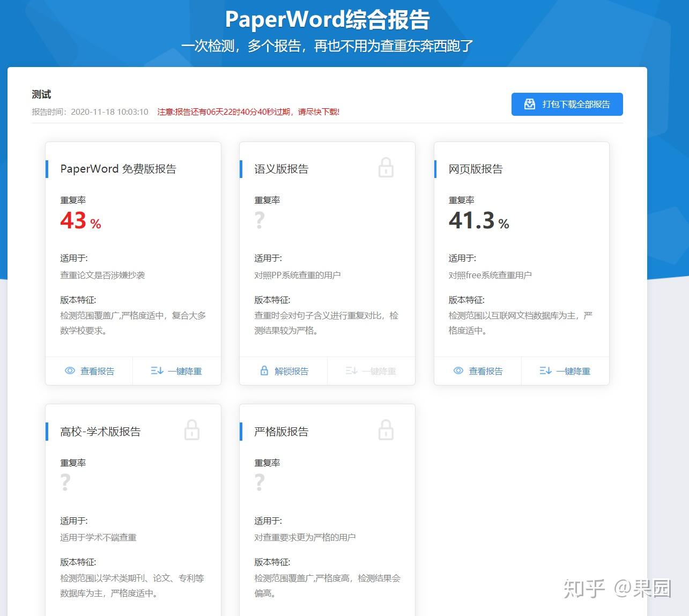Screen dimensions: 689x616
Task: Click the 高校-学术版报告 card title
Action: pyautogui.click(x=101, y=432)
